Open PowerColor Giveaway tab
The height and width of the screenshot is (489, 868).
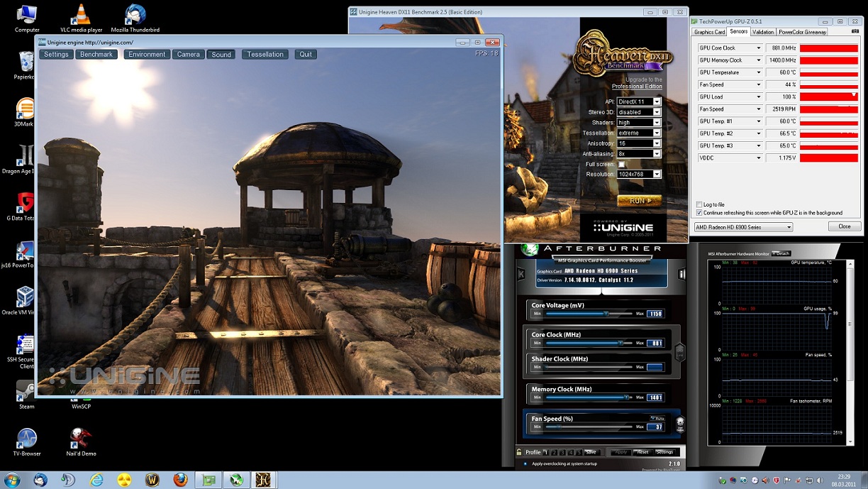[x=802, y=32]
